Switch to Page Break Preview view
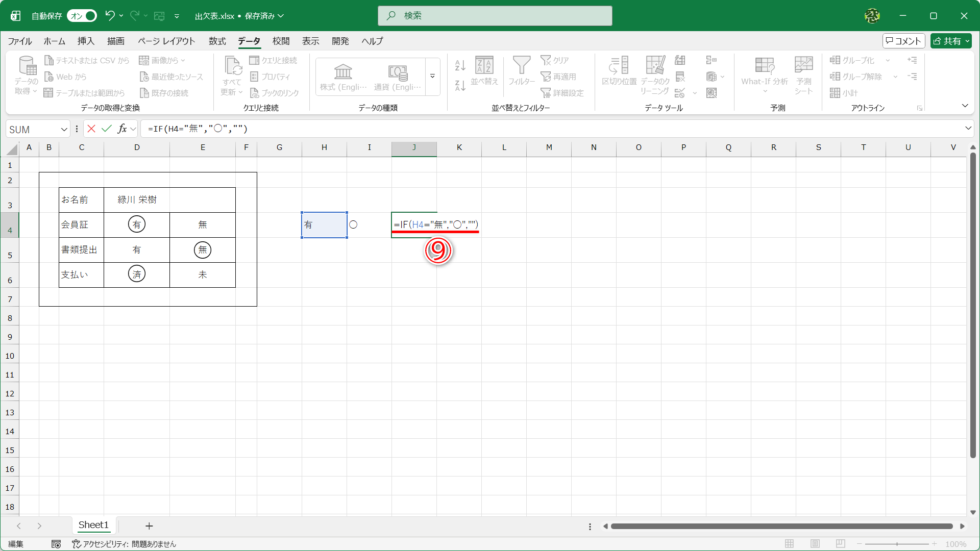The image size is (980, 551). click(841, 544)
